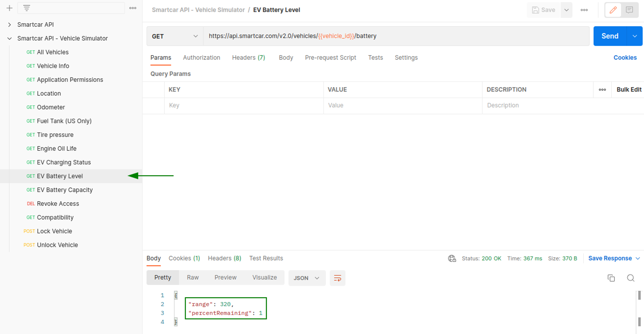644x334 pixels.
Task: Open the sidebar three-dots options menu
Action: 133,8
